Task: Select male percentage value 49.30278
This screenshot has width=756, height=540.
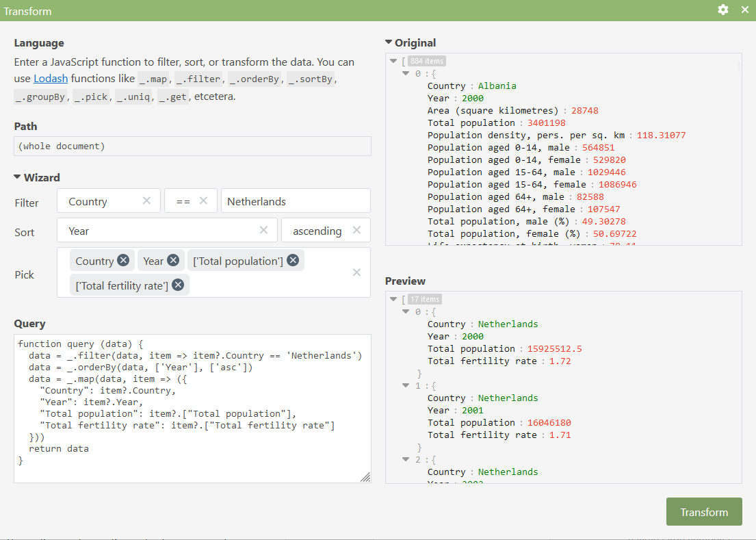Action: (x=603, y=221)
